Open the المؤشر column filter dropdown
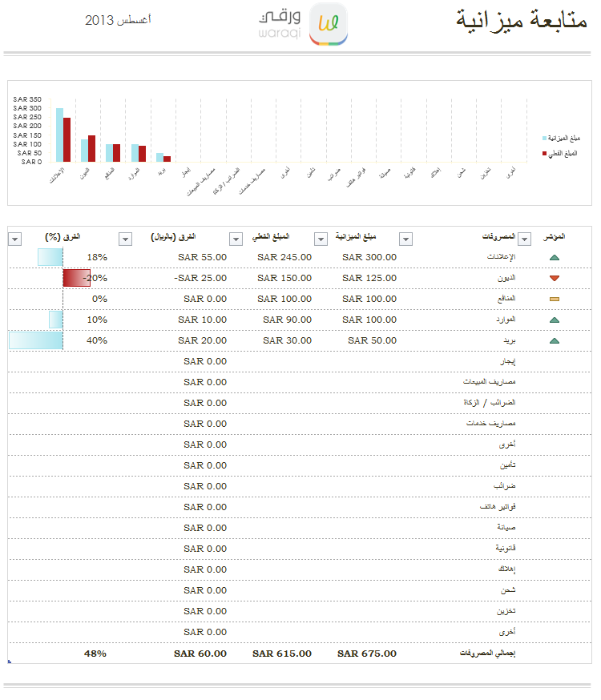The height and width of the screenshot is (700, 601). click(x=525, y=239)
